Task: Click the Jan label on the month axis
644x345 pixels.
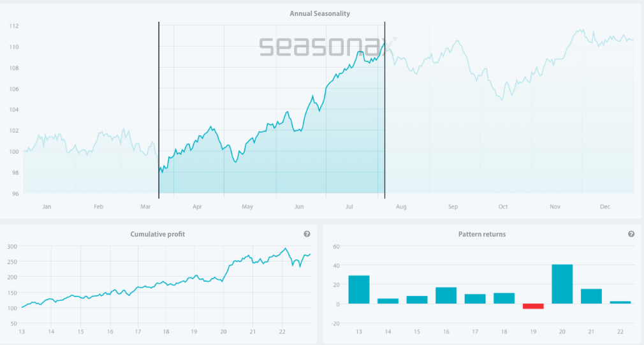Action: (47, 207)
